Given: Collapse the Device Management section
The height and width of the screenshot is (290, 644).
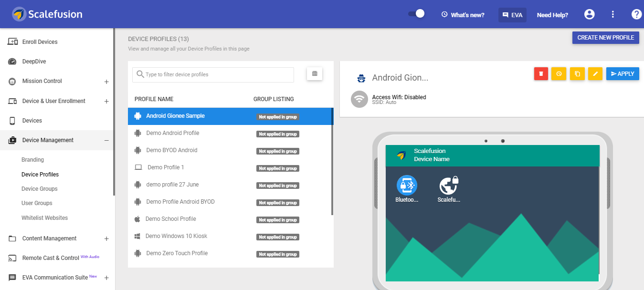Looking at the screenshot, I should (106, 140).
